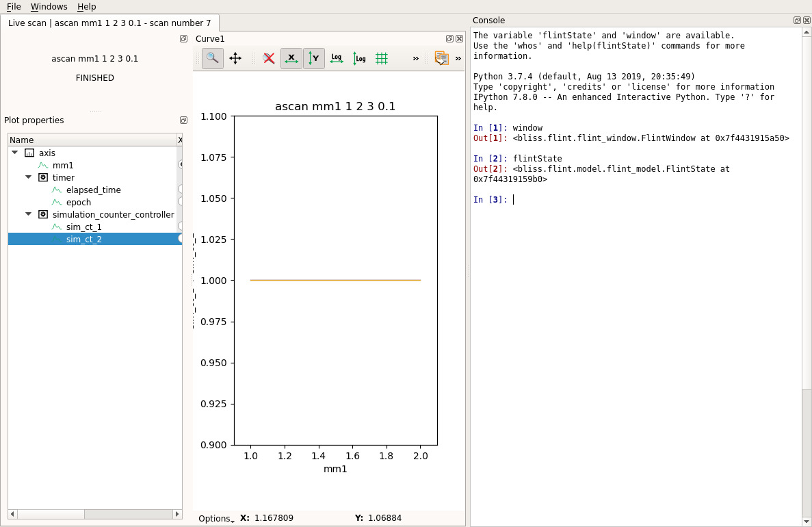Screen dimensions: 812x527
Task: Toggle the sim_ct_1 X axis radio button
Action: pyautogui.click(x=180, y=226)
